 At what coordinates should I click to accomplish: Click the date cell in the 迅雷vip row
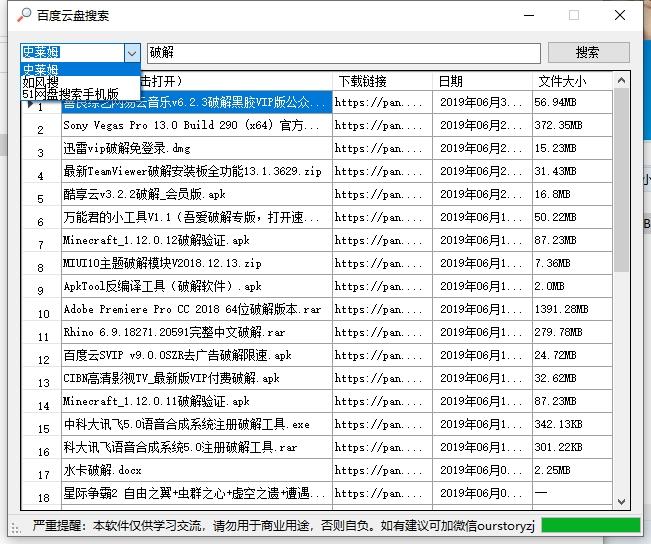(482, 148)
